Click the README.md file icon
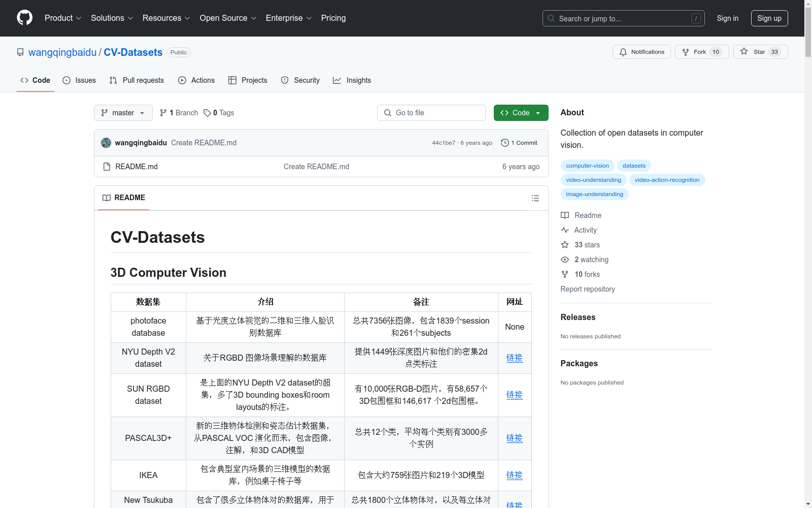The width and height of the screenshot is (812, 508). click(107, 167)
